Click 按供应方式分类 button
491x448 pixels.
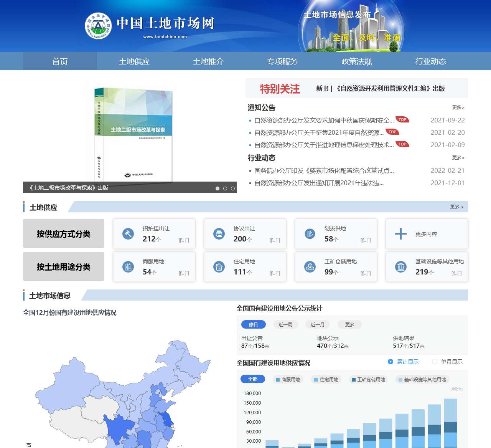tap(64, 233)
